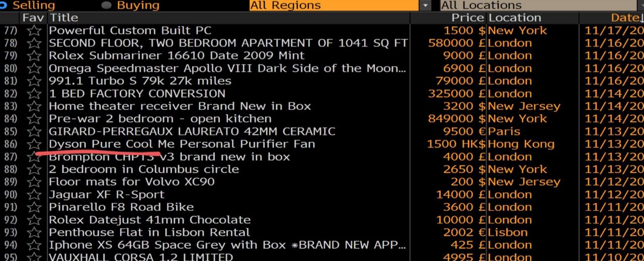Click the 2002 € price cell
The image size is (644, 261).
pyautogui.click(x=464, y=232)
